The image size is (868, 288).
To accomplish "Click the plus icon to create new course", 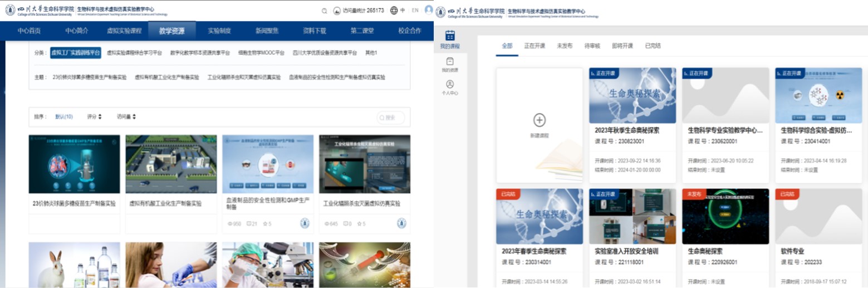I will [539, 120].
